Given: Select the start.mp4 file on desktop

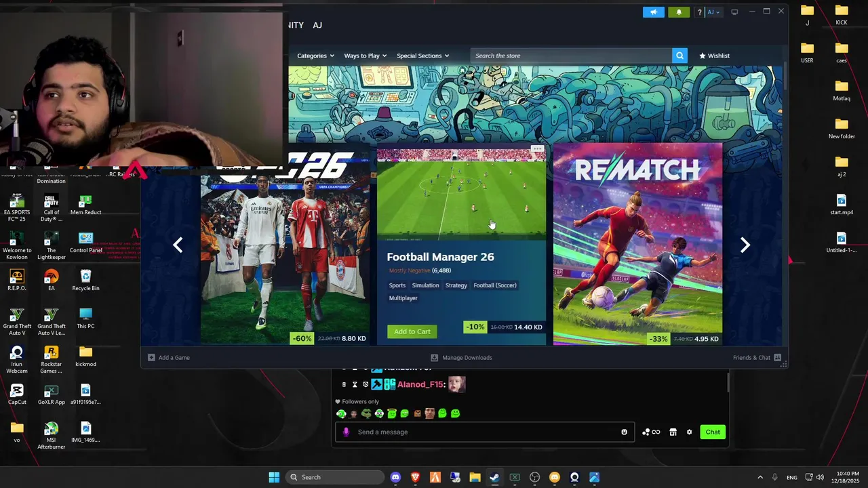Looking at the screenshot, I should (842, 204).
